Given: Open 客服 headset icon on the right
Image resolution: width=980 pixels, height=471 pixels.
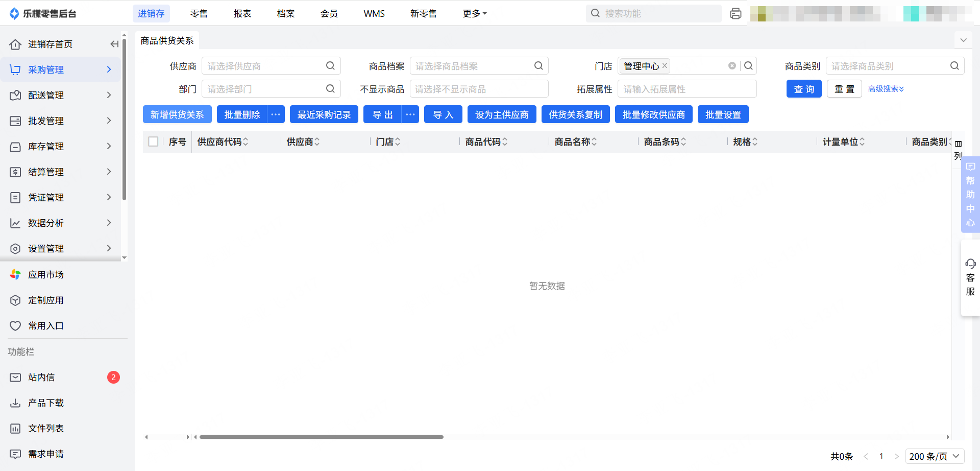Looking at the screenshot, I should pos(970,264).
